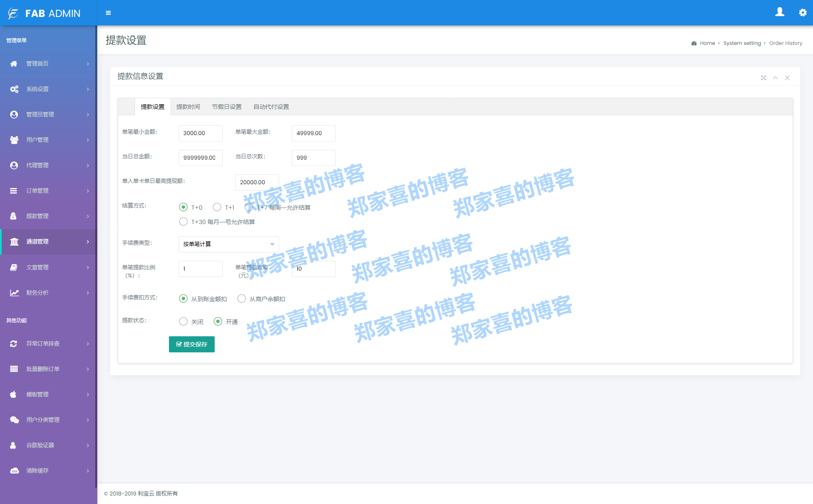The width and height of the screenshot is (813, 504).
Task: Click the user circle icon beside 管理员管理
Action: click(14, 114)
